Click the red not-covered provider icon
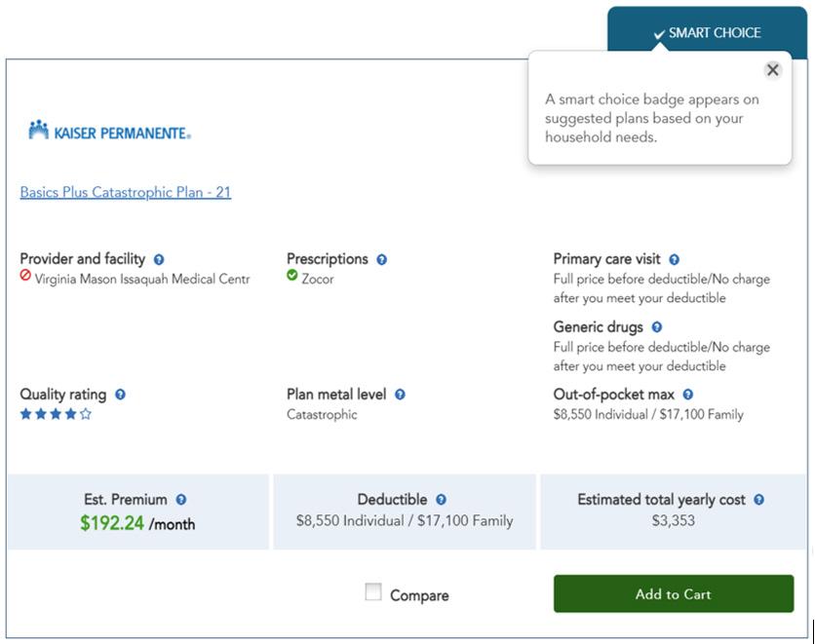The image size is (815, 644). 26,277
